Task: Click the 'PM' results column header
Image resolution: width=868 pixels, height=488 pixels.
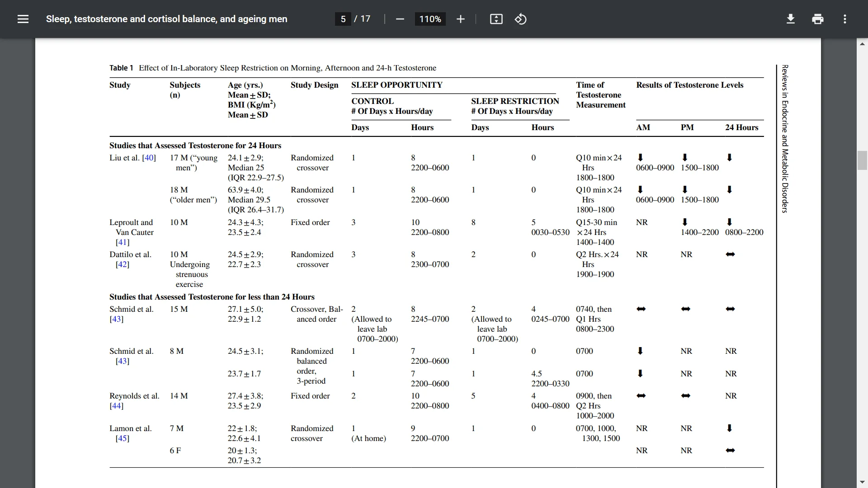Action: pyautogui.click(x=687, y=127)
